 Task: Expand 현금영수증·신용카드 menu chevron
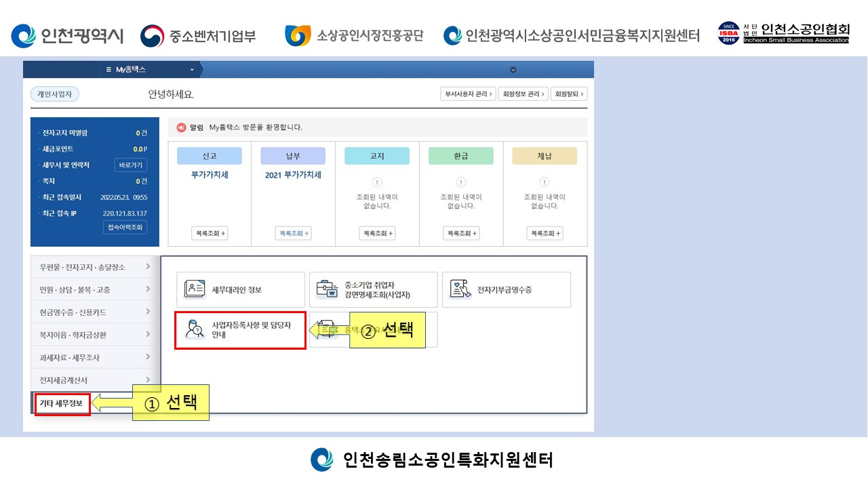click(x=148, y=312)
